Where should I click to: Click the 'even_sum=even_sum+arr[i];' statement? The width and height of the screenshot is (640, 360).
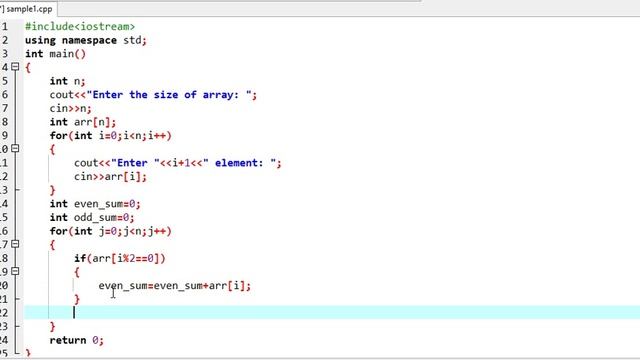pyautogui.click(x=175, y=286)
